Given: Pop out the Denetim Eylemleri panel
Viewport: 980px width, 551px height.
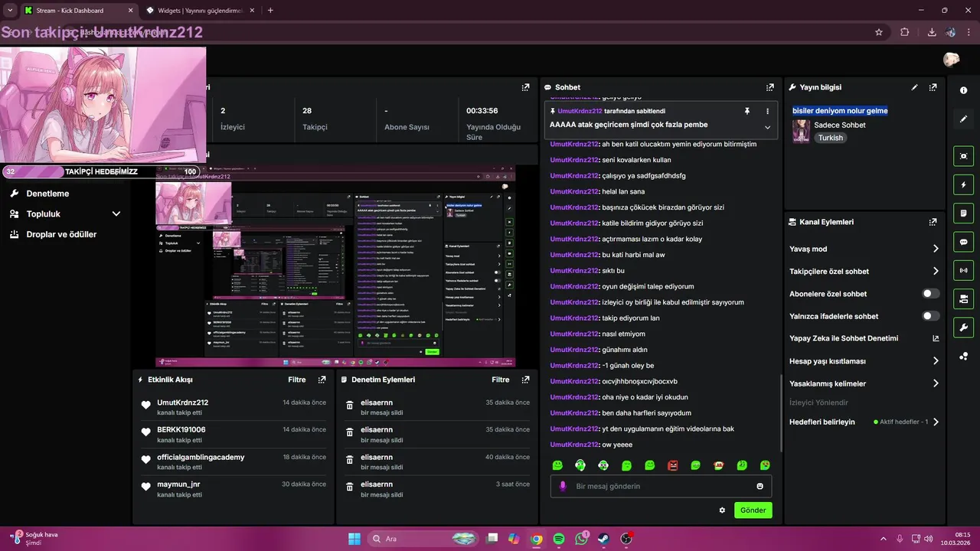Looking at the screenshot, I should click(x=525, y=380).
